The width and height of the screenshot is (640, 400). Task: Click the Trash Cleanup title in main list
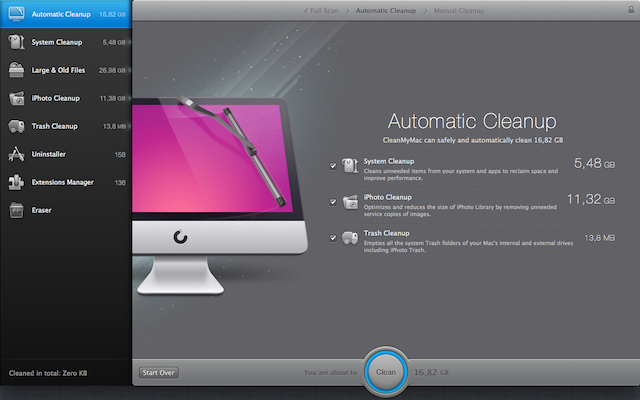coord(387,233)
